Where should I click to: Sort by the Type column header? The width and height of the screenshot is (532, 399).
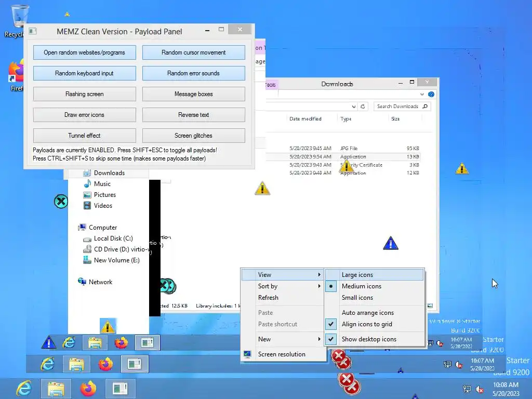[345, 119]
